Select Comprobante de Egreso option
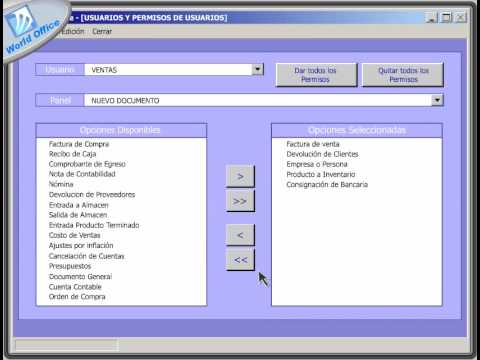 pos(87,164)
